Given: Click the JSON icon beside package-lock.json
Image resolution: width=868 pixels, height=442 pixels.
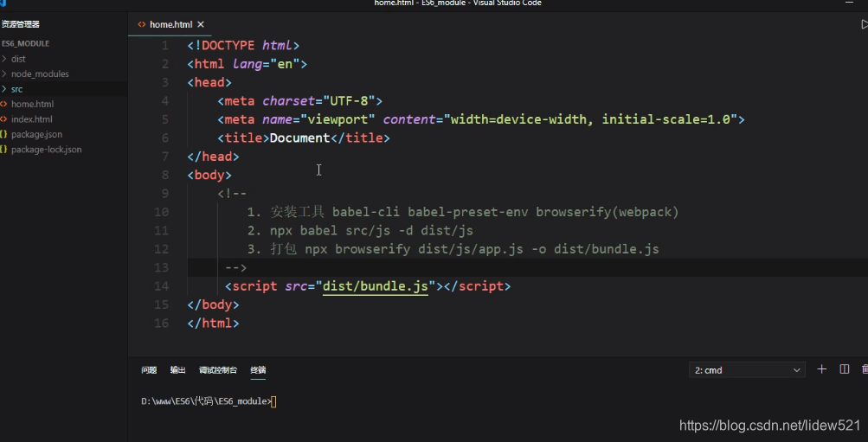Looking at the screenshot, I should (4, 150).
